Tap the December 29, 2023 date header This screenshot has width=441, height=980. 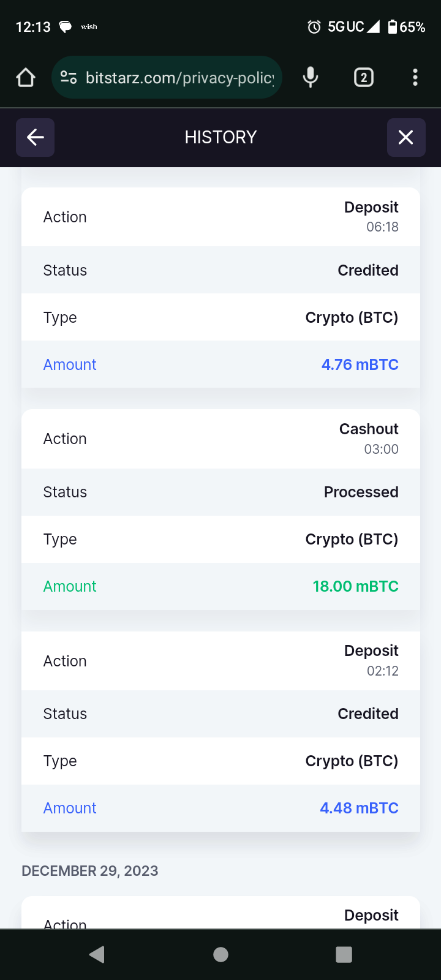pyautogui.click(x=90, y=871)
